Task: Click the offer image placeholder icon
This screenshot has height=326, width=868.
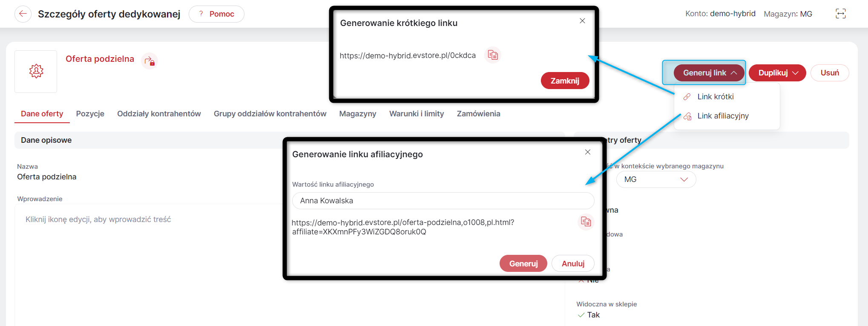Action: tap(36, 71)
